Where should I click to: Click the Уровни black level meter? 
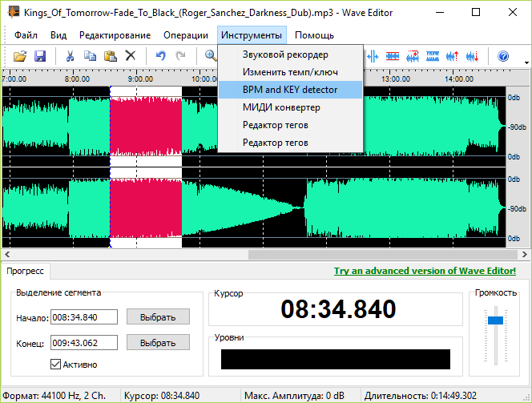click(x=336, y=359)
